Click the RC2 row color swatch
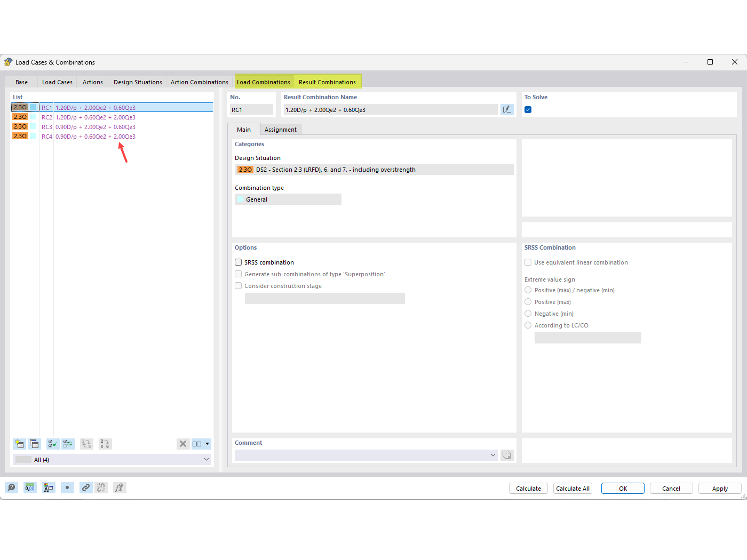Viewport: 747px width, 560px height. [33, 117]
